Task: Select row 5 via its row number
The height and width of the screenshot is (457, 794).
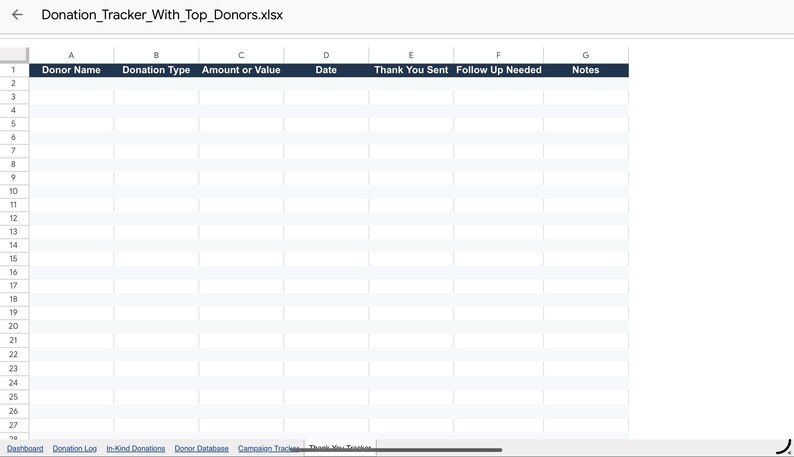Action: pyautogui.click(x=14, y=124)
